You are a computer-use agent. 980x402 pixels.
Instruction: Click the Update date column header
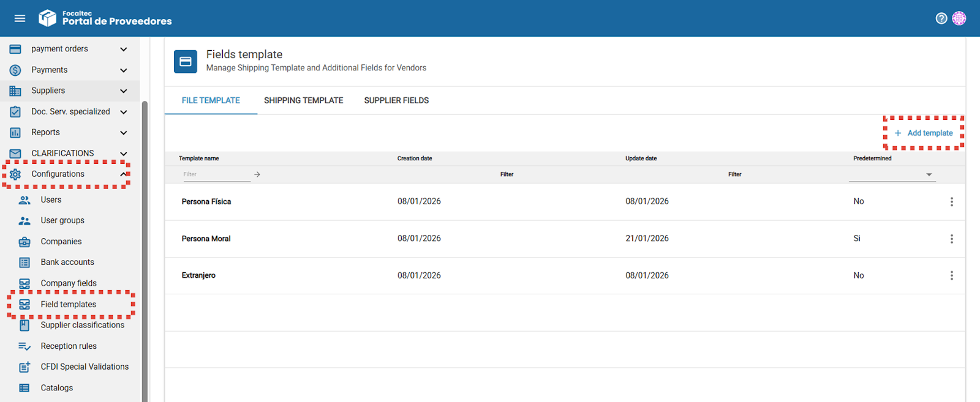tap(641, 158)
